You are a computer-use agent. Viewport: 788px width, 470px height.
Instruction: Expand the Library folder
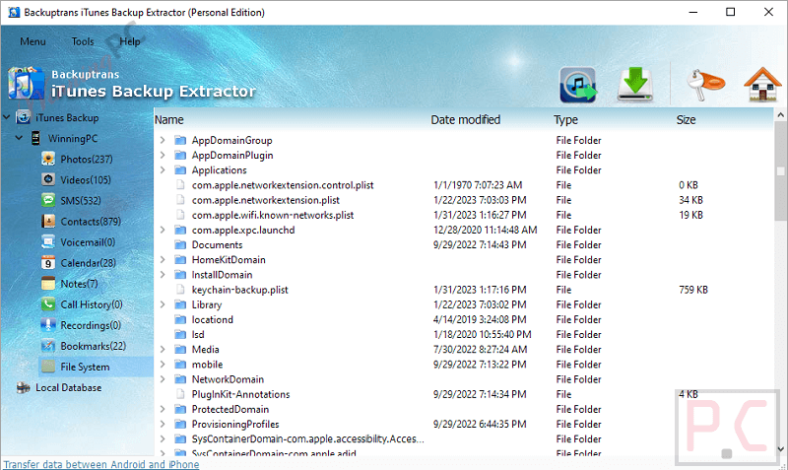click(x=163, y=304)
